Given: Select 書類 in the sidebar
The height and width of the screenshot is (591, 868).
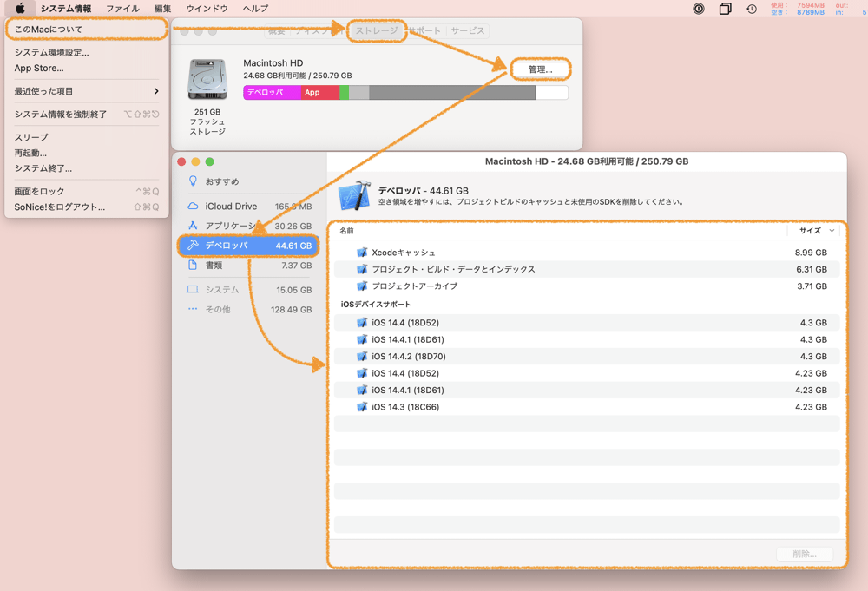Looking at the screenshot, I should click(x=249, y=266).
